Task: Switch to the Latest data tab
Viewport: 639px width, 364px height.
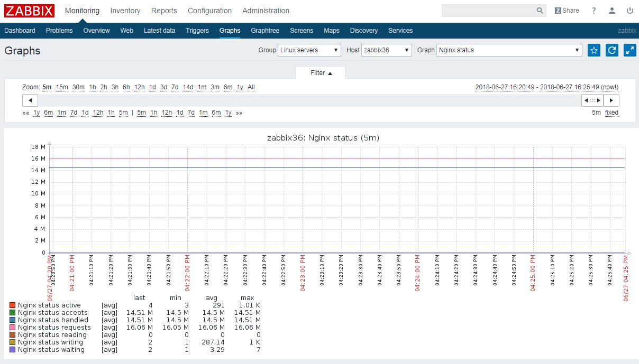Action: 159,31
